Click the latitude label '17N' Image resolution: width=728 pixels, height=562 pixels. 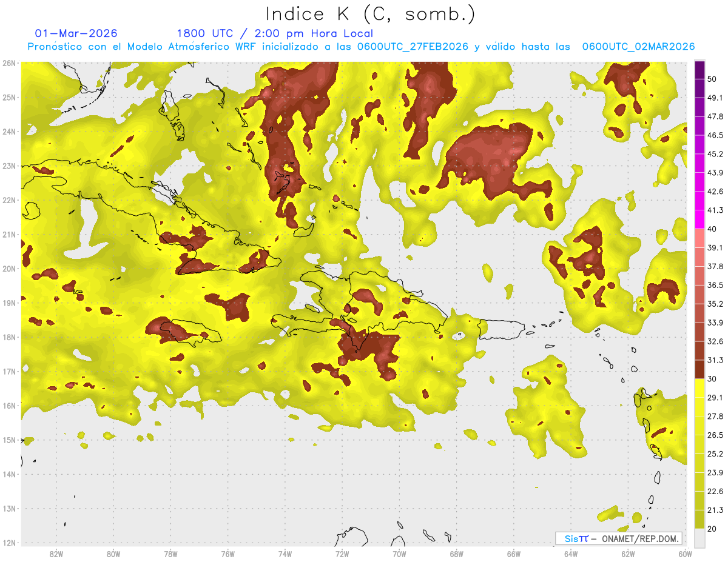click(x=9, y=372)
